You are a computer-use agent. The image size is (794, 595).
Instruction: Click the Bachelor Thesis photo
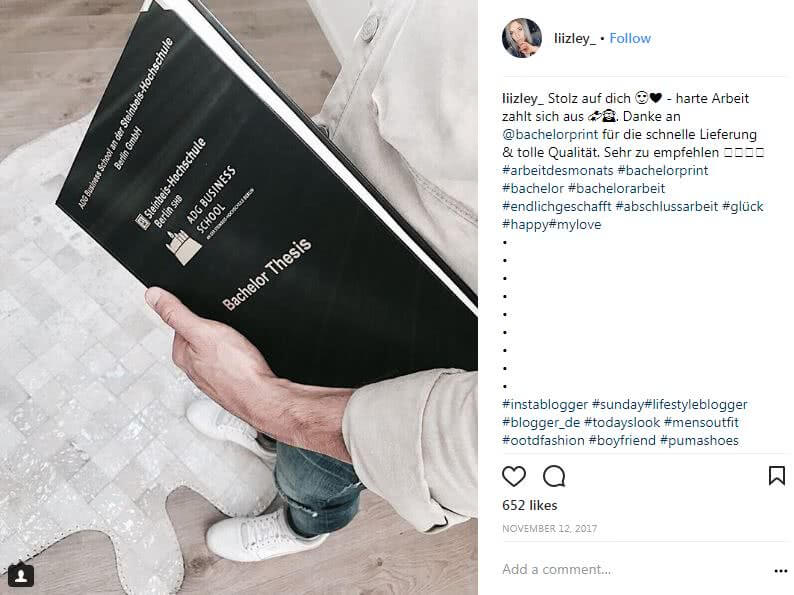coord(239,297)
